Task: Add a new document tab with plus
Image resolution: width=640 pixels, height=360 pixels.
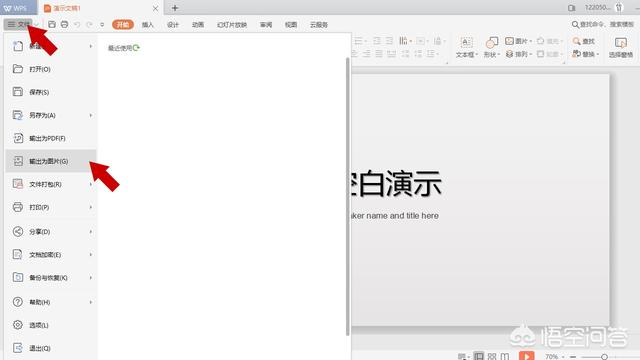Action: 175,8
